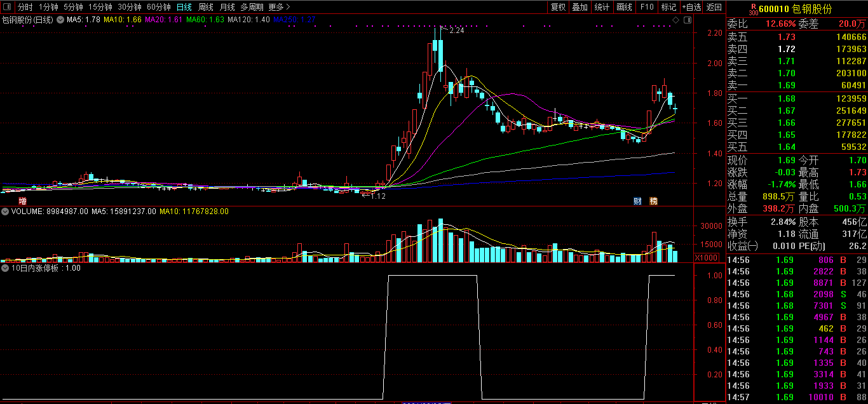Click the 卖一 price 1.69 row
Viewport: 868px width, 404px height.
point(797,85)
